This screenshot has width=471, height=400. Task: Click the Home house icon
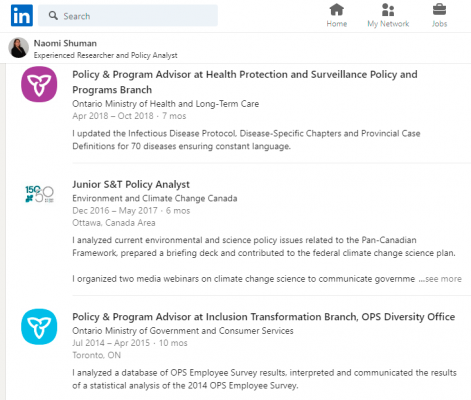point(337,9)
